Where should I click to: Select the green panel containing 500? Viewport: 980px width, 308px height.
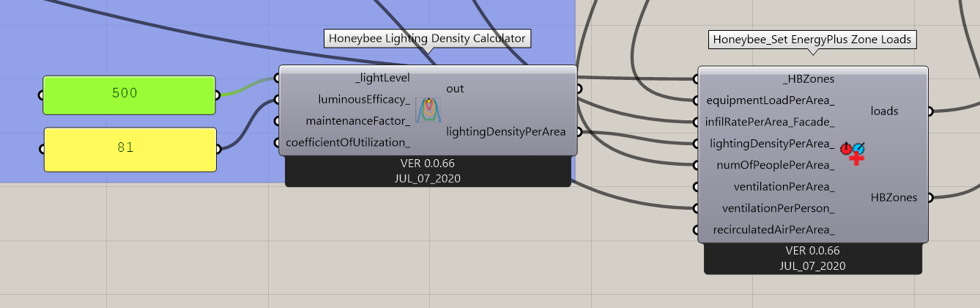coord(129,95)
